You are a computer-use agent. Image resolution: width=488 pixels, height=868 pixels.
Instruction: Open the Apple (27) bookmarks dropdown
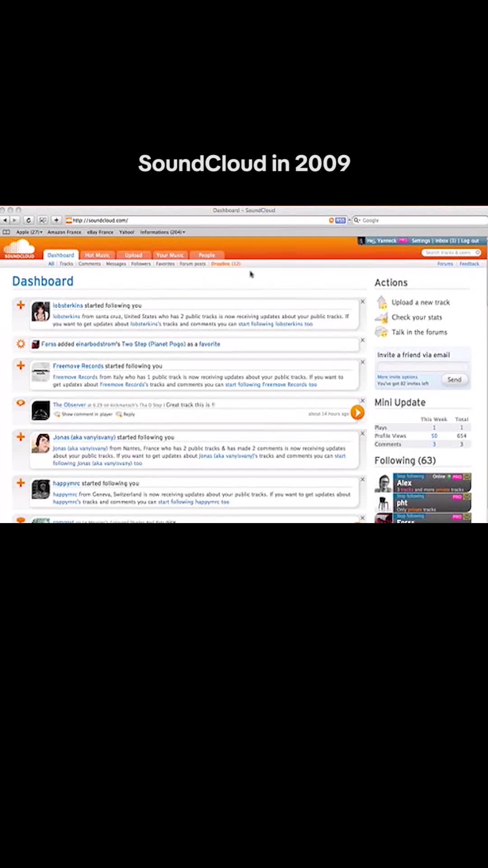[29, 232]
